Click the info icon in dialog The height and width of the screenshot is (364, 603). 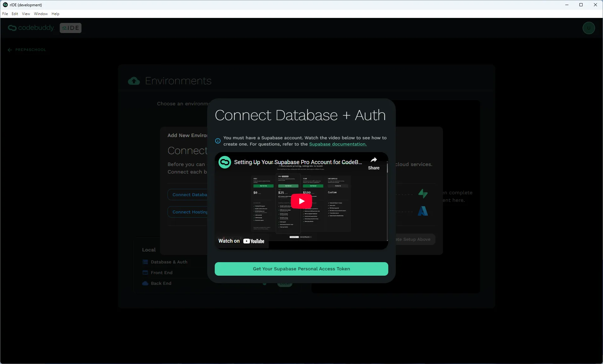pyautogui.click(x=218, y=141)
